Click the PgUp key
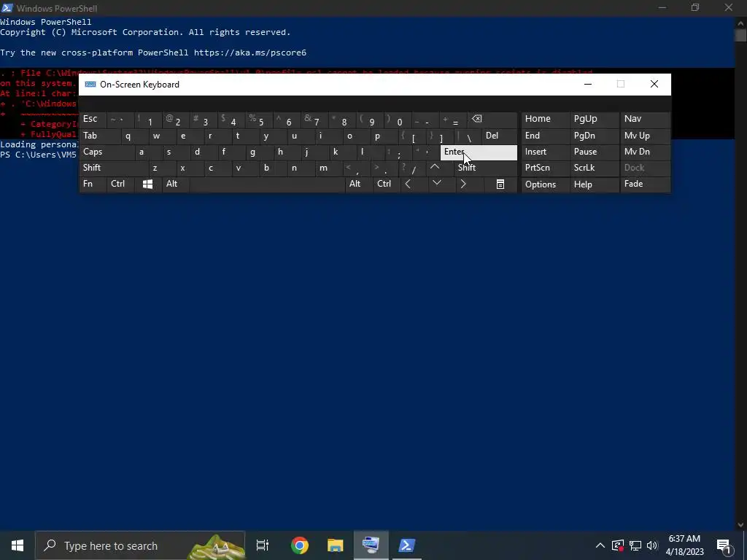The height and width of the screenshot is (560, 747). (x=594, y=119)
